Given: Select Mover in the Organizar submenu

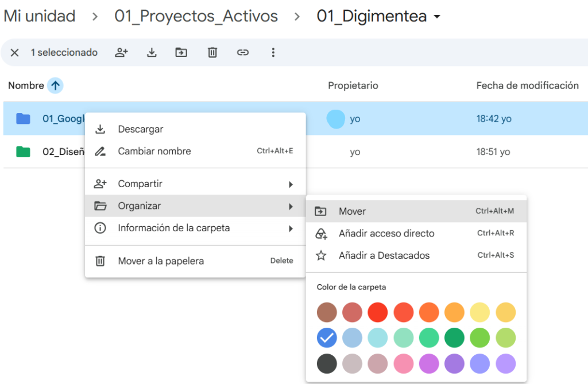Looking at the screenshot, I should pos(416,211).
